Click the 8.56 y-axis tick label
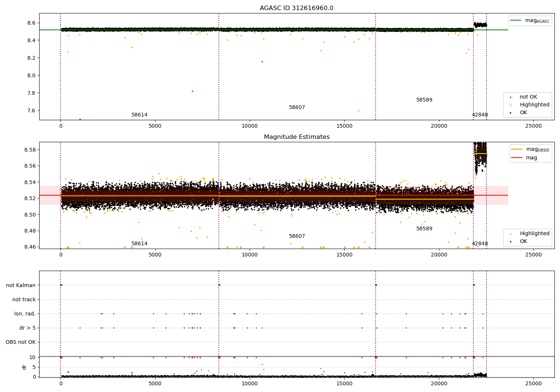 (29, 166)
